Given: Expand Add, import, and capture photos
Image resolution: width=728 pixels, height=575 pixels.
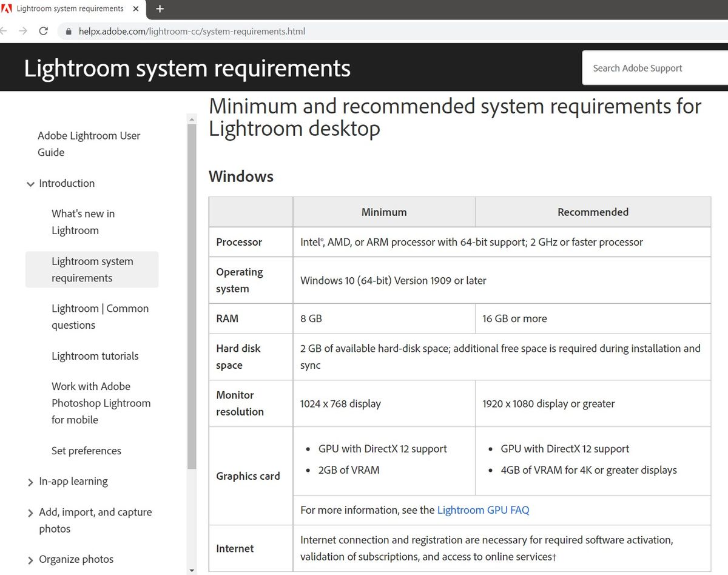Looking at the screenshot, I should 30,513.
